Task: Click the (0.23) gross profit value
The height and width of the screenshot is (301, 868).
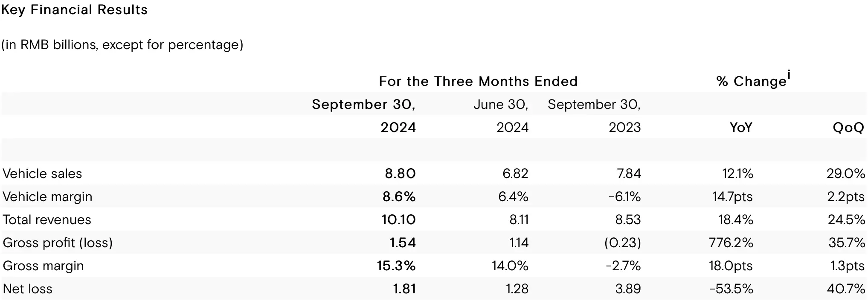Action: point(622,243)
